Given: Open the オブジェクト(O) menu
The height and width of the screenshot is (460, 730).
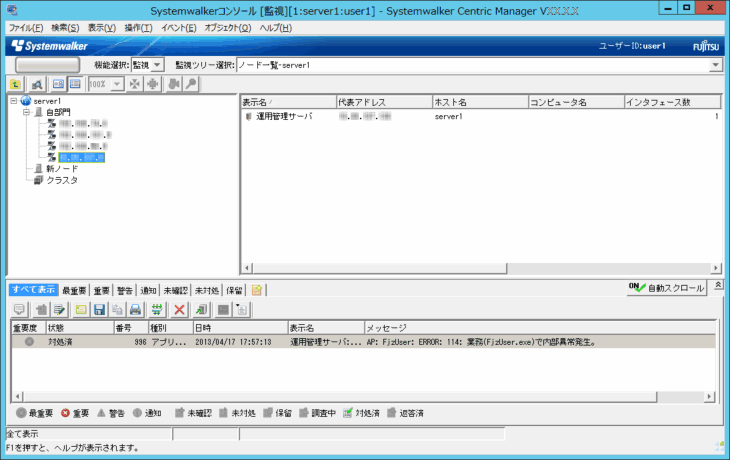Looking at the screenshot, I should (x=228, y=28).
